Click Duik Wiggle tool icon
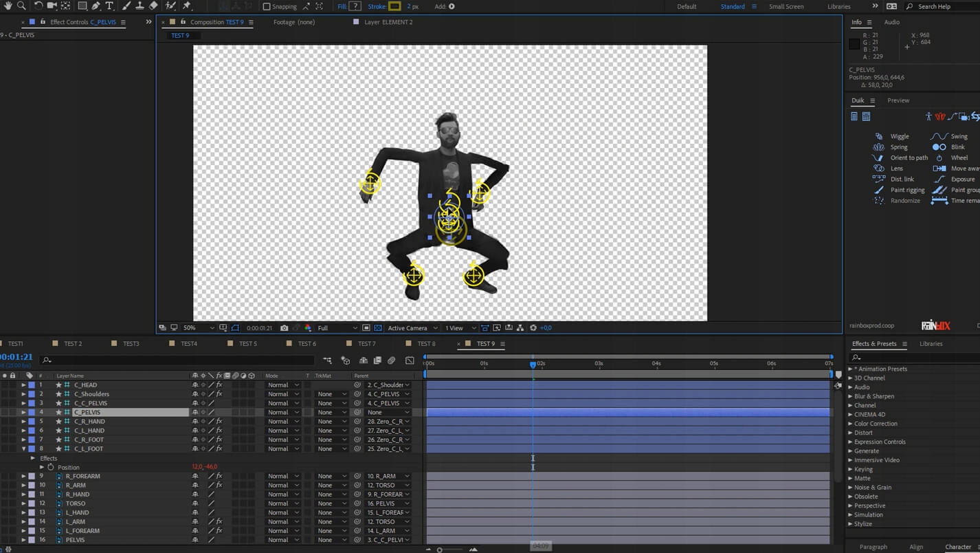 (878, 136)
